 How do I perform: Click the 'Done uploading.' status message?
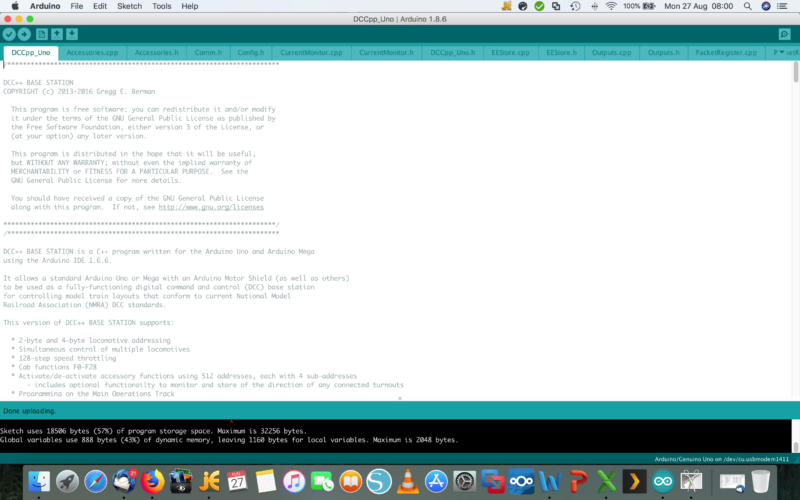pyautogui.click(x=30, y=411)
